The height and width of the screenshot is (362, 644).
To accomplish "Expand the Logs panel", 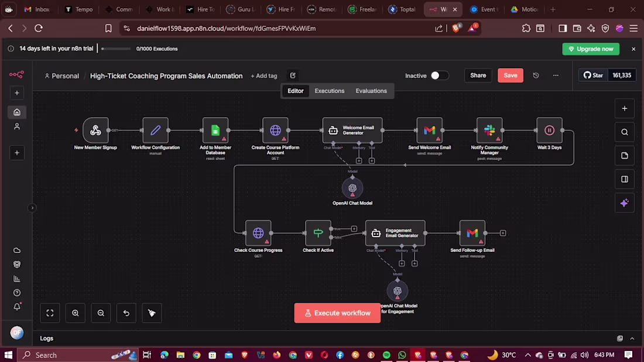I will pyautogui.click(x=632, y=339).
